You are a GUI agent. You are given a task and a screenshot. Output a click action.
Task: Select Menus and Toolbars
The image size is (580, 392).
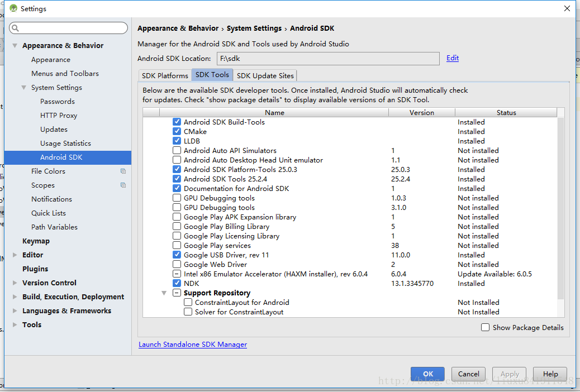point(65,74)
